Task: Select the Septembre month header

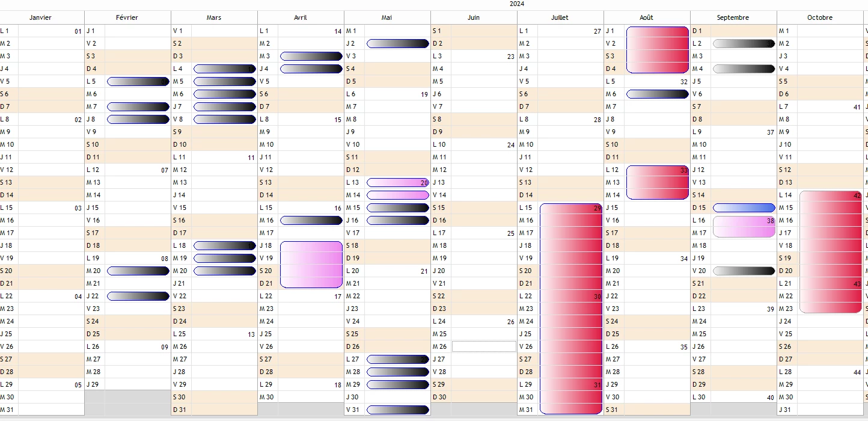Action: click(733, 17)
